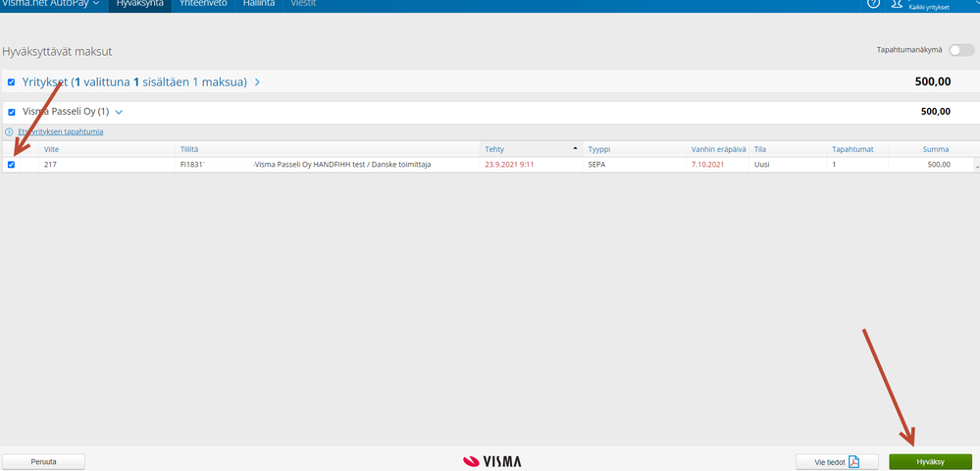Screen dimensions: 980x471
Task: Sort by the Summa column header
Action: 929,149
